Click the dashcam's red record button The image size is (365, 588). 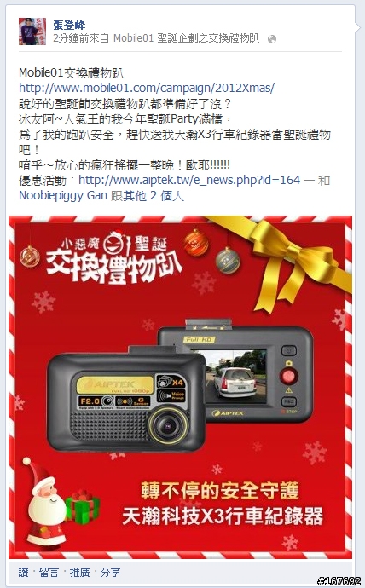288,375
